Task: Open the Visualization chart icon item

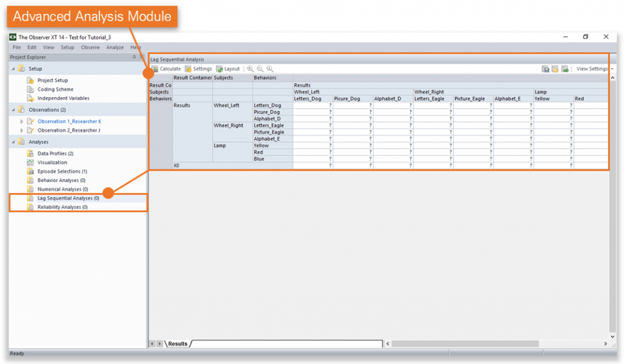Action: [x=30, y=163]
